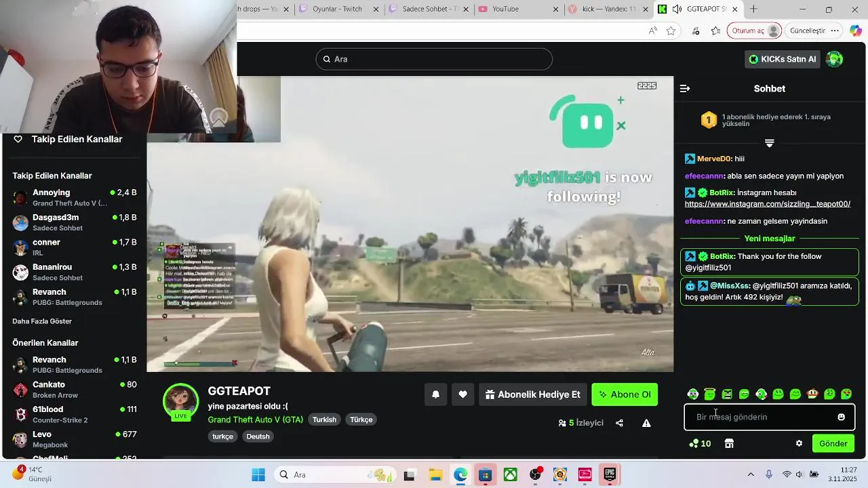This screenshot has width=868, height=488.
Task: Open the Instagram link in BotRix message
Action: coord(768,204)
